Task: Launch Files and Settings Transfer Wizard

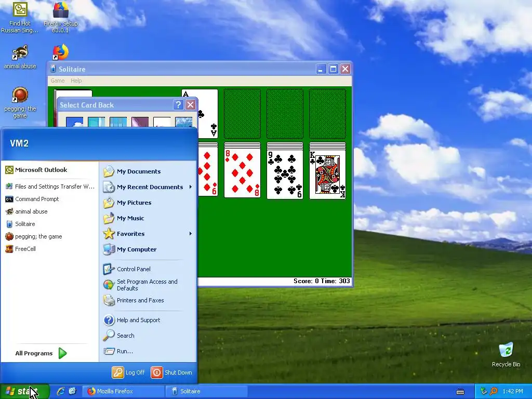Action: (49, 187)
